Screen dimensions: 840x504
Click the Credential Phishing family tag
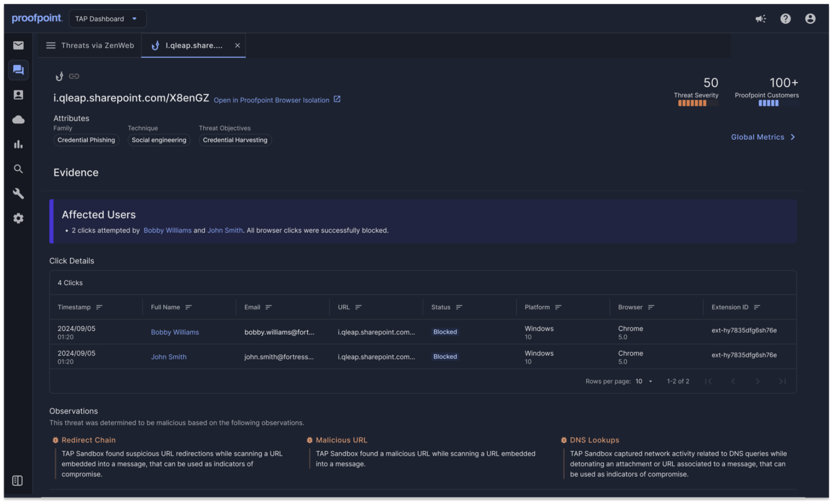click(86, 140)
